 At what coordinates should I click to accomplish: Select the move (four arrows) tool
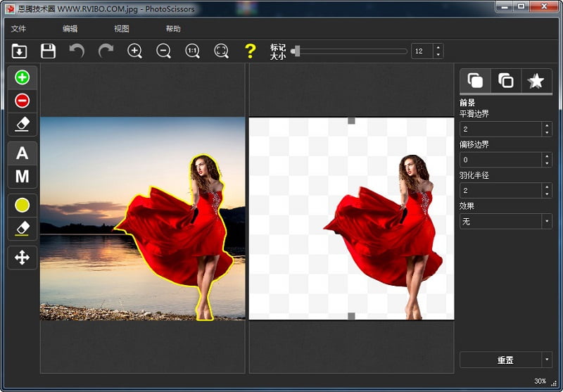(23, 258)
